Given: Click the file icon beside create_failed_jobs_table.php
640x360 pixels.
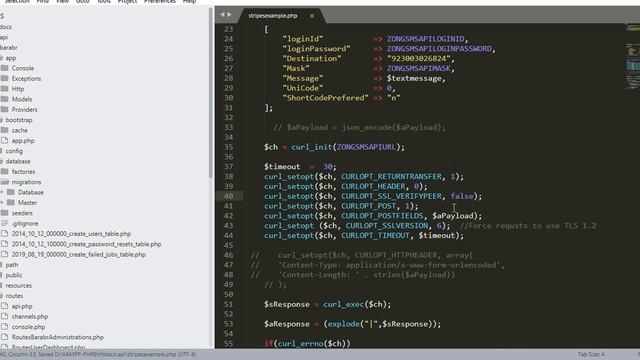Looking at the screenshot, I should pos(4,254).
